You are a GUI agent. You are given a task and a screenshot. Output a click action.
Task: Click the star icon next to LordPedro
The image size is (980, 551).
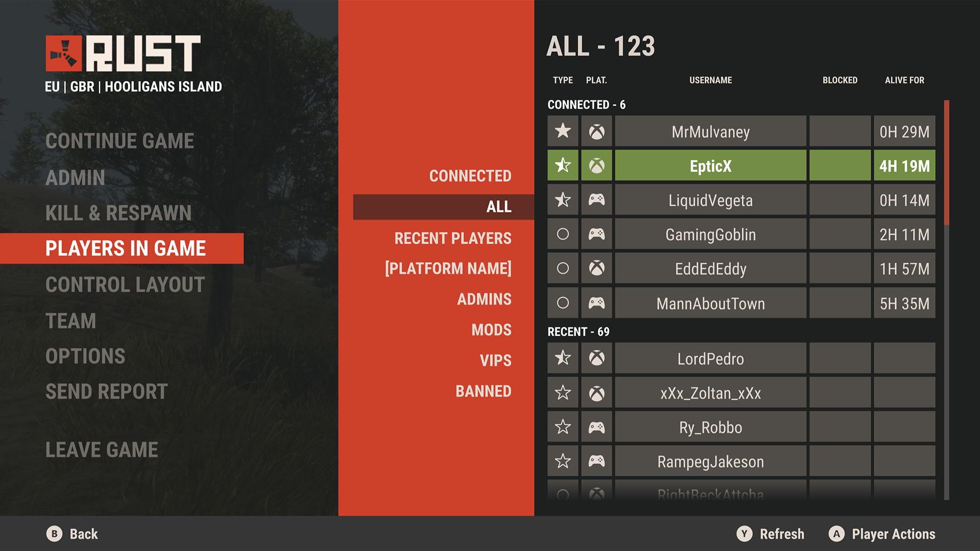point(562,357)
